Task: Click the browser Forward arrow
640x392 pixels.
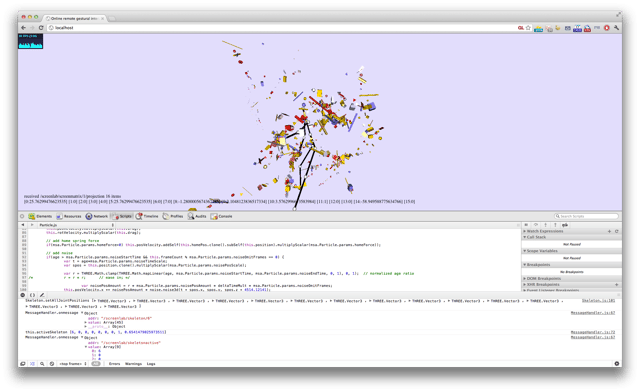Action: click(32, 28)
